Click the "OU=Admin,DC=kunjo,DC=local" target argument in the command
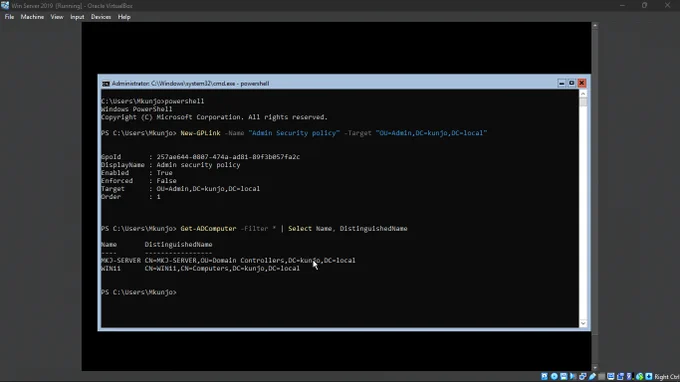 pyautogui.click(x=431, y=133)
